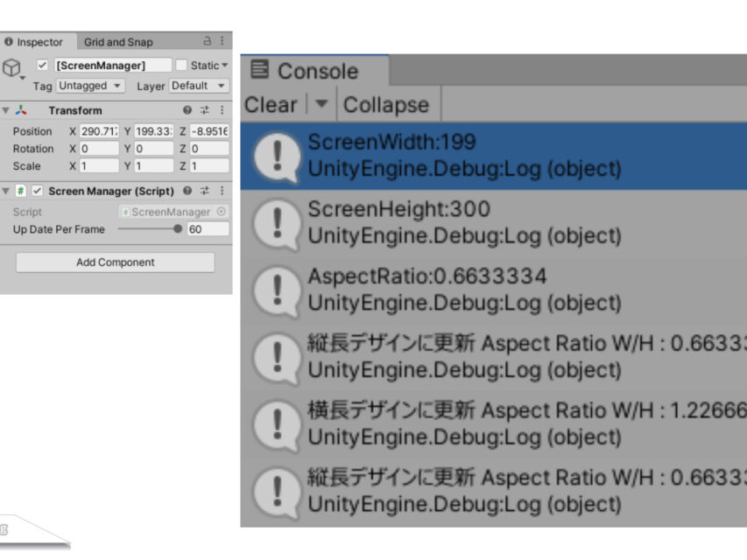The width and height of the screenshot is (747, 560).
Task: Toggle the ScreenManager object active checkbox
Action: (x=42, y=66)
